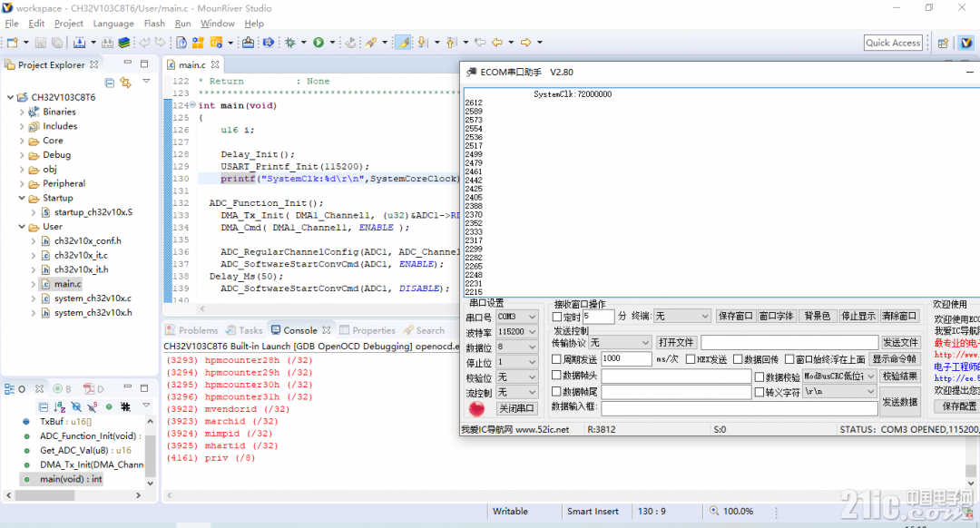
Task: Click Collapse All in Project Explorer
Action: tap(110, 83)
